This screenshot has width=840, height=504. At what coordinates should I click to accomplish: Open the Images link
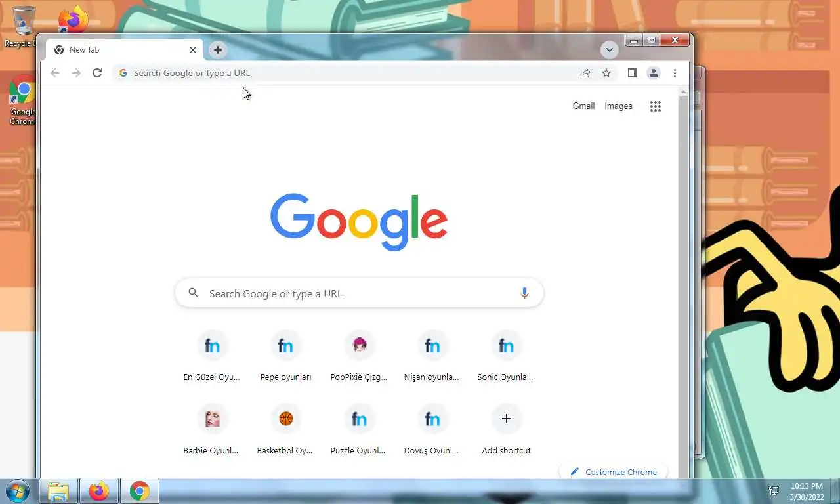[618, 106]
